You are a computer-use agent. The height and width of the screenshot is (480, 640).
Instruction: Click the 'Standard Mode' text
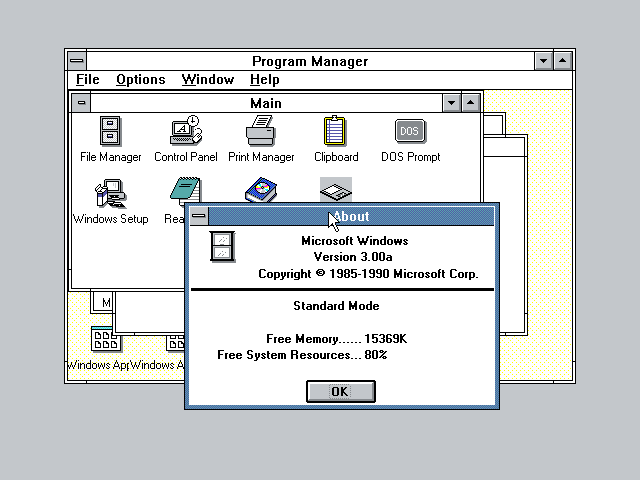(x=336, y=306)
